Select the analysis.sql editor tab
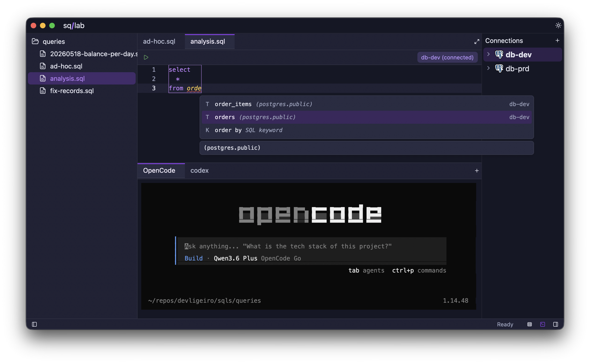Screen dimensions: 590x364 tap(210, 41)
